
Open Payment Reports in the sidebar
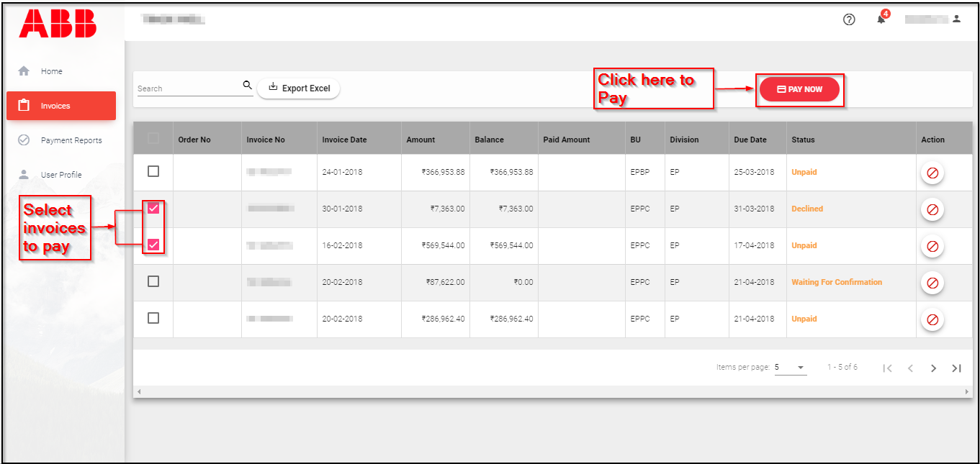click(71, 140)
